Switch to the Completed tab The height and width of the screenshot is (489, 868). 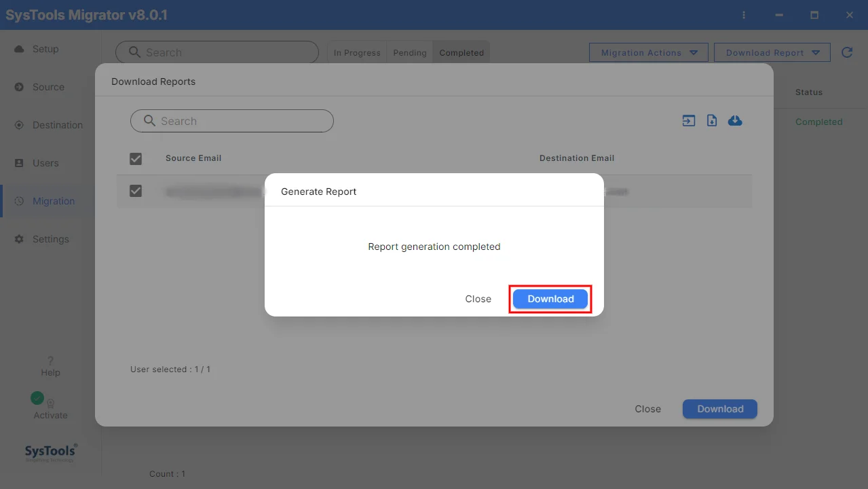[461, 52]
